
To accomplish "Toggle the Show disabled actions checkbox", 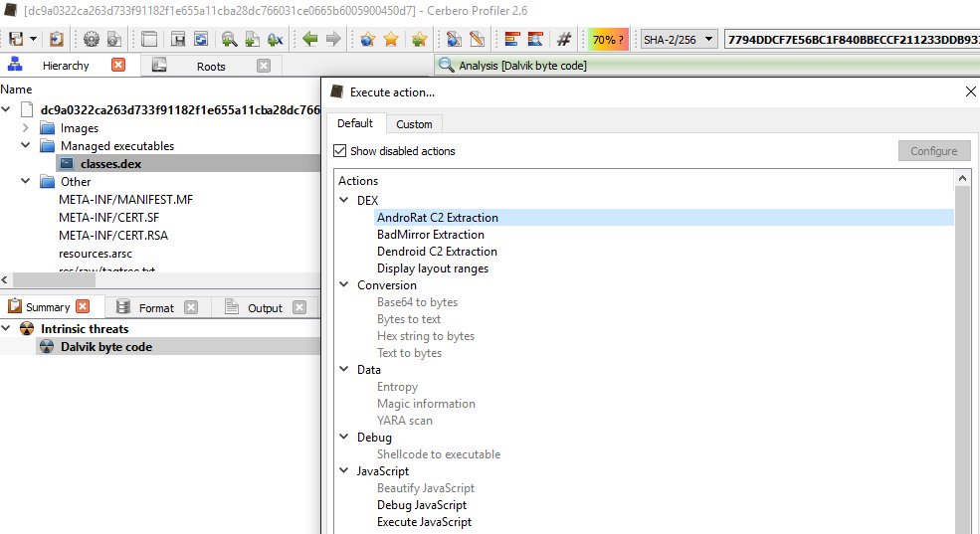I will click(x=340, y=151).
